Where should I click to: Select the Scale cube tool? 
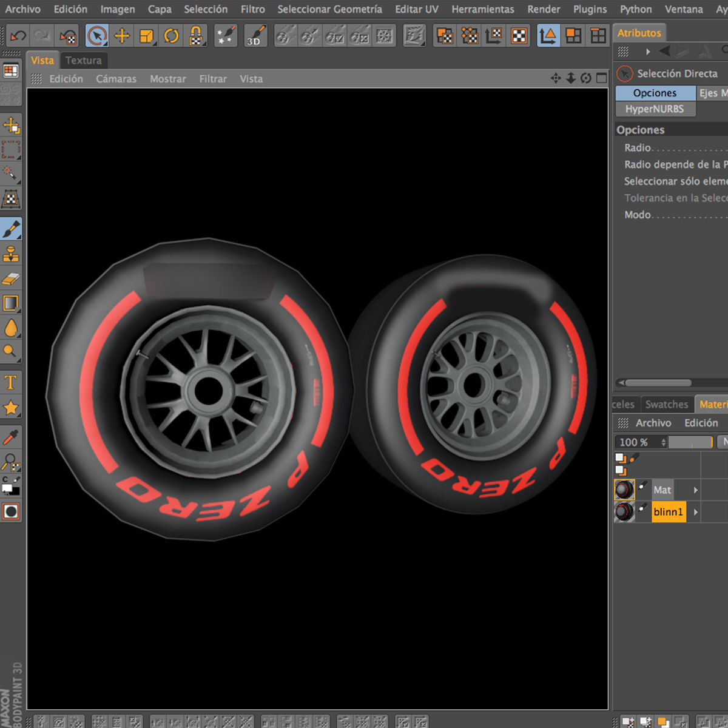[146, 36]
